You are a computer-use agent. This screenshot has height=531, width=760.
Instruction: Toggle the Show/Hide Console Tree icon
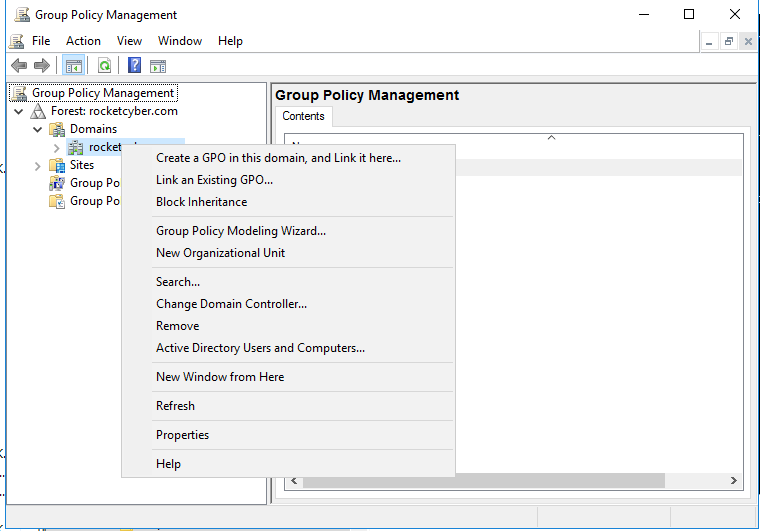[74, 65]
